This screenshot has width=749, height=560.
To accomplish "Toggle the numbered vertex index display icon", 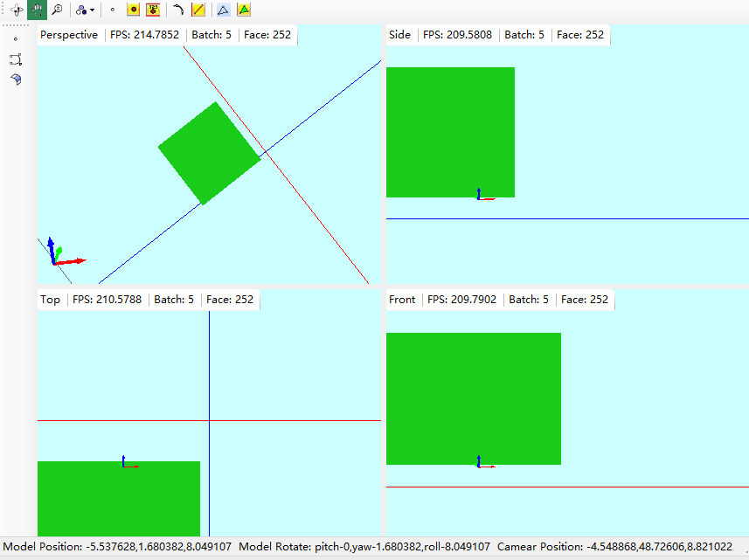I will [153, 10].
